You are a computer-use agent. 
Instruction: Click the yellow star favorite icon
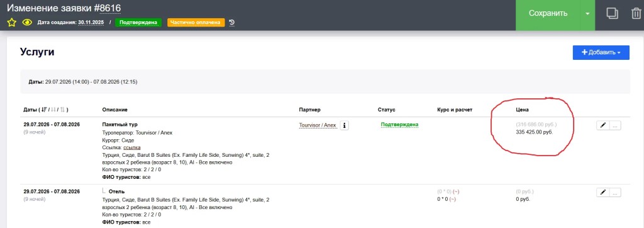(x=11, y=23)
